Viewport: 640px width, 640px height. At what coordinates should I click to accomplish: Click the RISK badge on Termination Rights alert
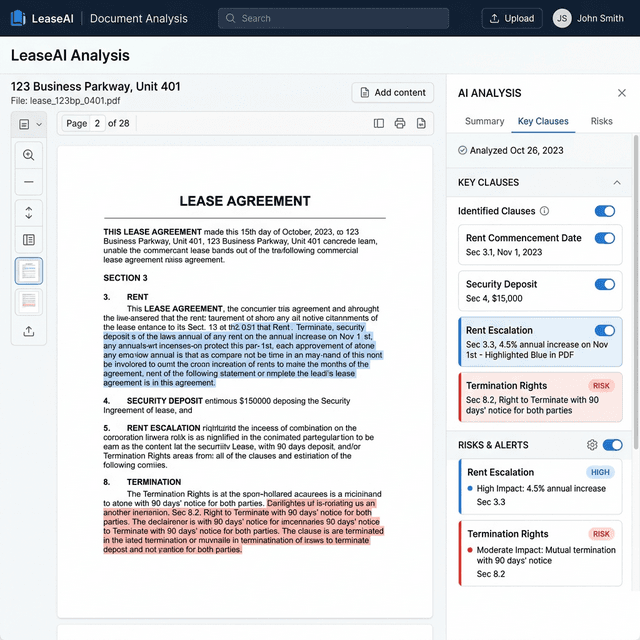click(601, 534)
